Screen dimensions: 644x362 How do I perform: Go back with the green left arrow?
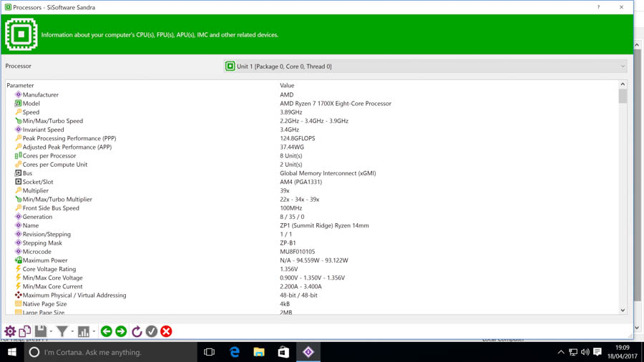(x=107, y=331)
